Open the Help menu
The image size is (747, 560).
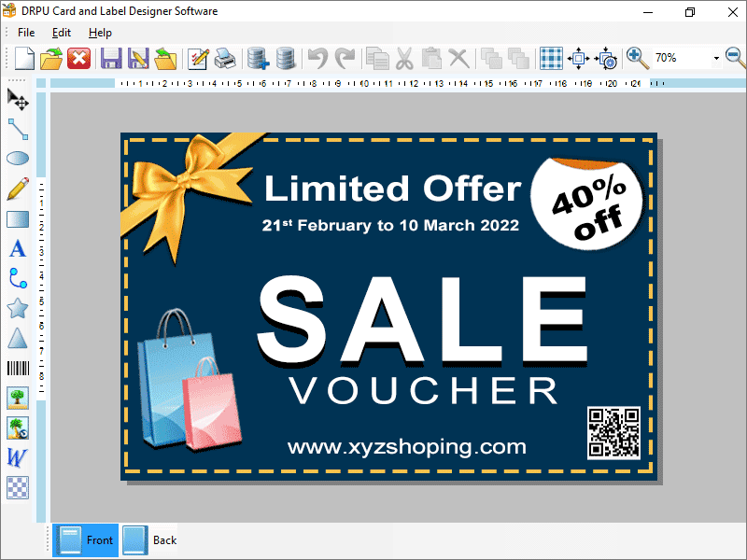point(100,33)
